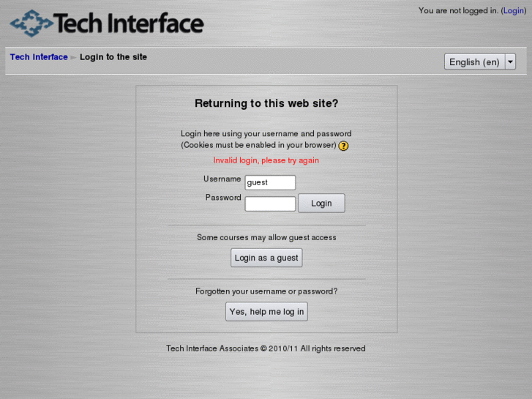Click 'Yes, help me log in' button
Screen dimensions: 532x399
pos(266,312)
